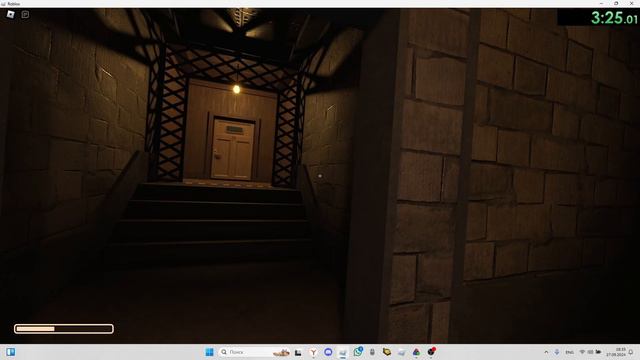The width and height of the screenshot is (640, 360).
Task: Open the black terminal-style taskbar icon
Action: coord(298,352)
